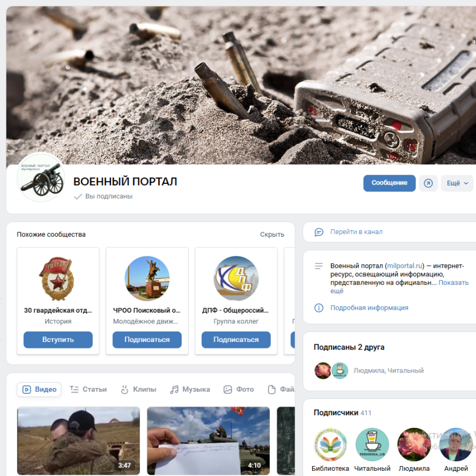
Task: Open Библиотека subscriber avatar
Action: (330, 444)
